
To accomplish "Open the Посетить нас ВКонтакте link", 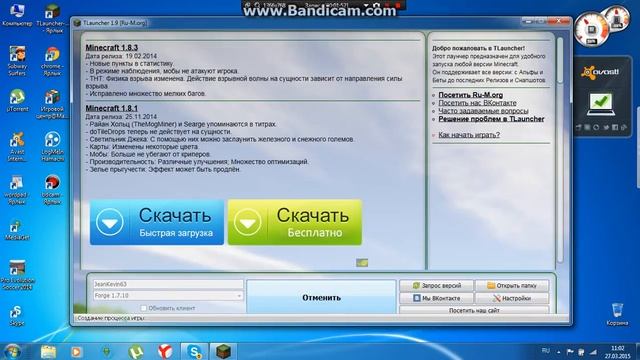I will pyautogui.click(x=477, y=103).
